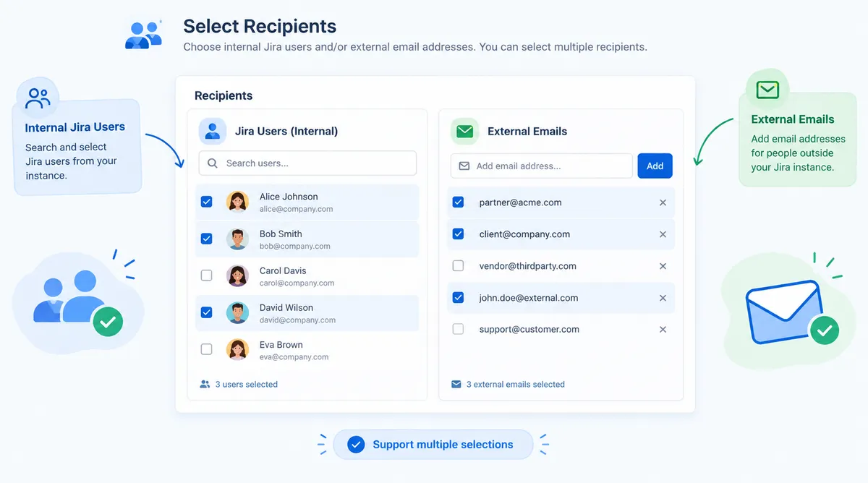Uncheck the partner@acme.com checkbox
The height and width of the screenshot is (483, 868).
pos(458,202)
